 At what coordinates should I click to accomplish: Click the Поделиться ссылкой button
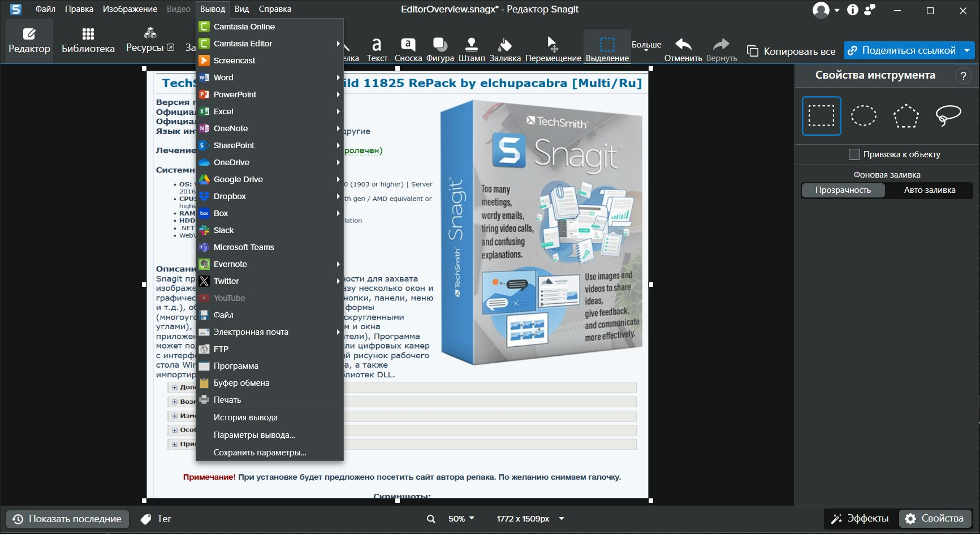point(902,50)
